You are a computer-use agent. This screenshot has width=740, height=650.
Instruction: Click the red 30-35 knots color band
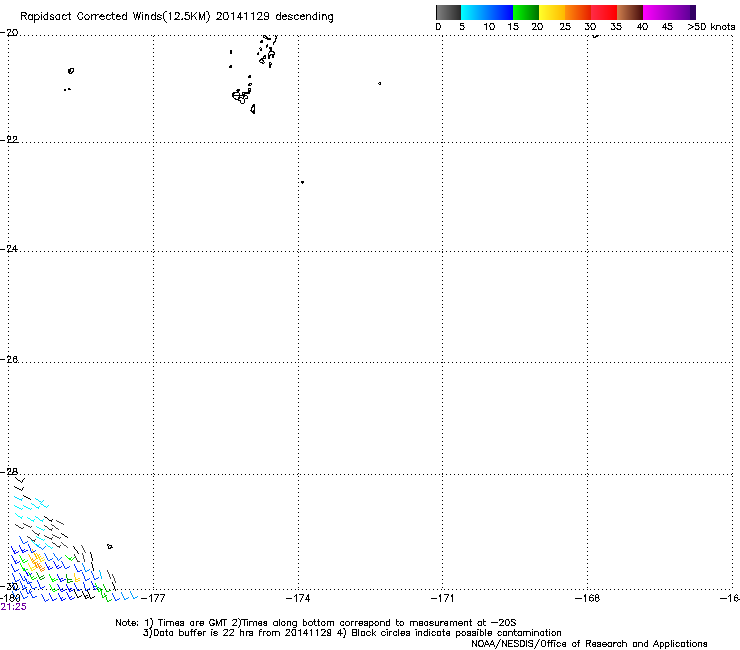604,12
